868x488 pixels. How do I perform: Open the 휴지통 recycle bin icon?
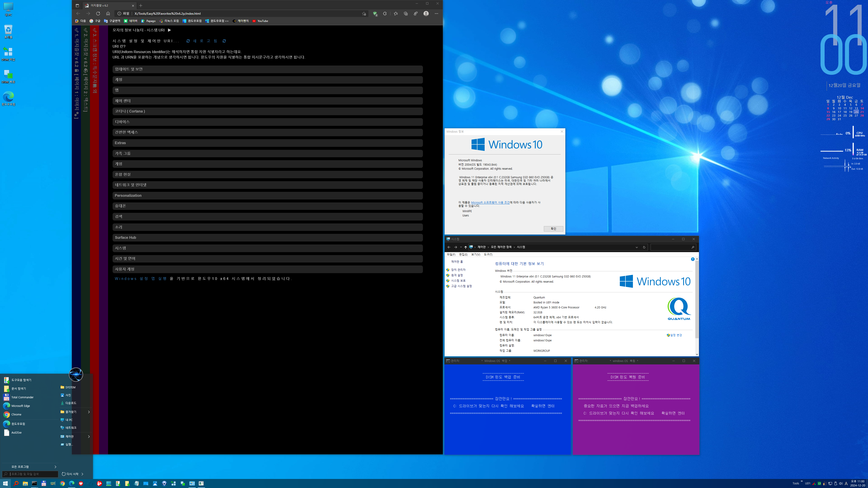pos(8,32)
